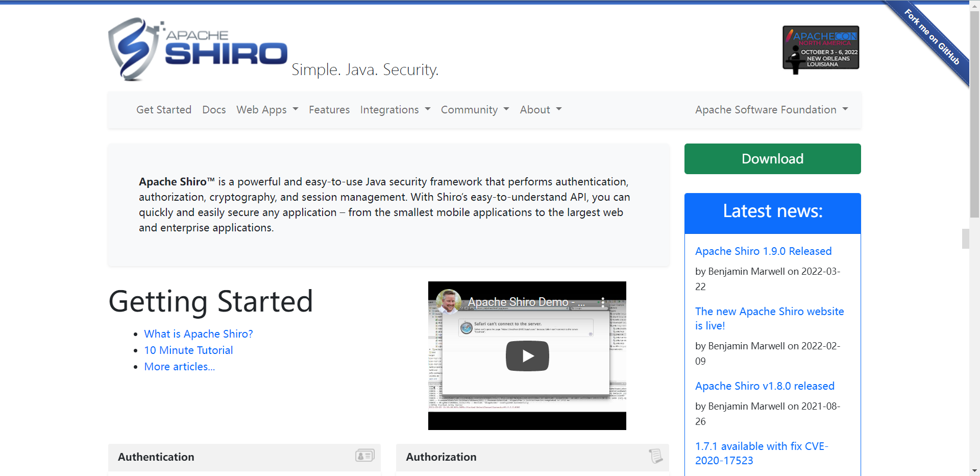The width and height of the screenshot is (980, 476).
Task: Click the 'Simple. Java. Security.' tagline
Action: coord(365,69)
